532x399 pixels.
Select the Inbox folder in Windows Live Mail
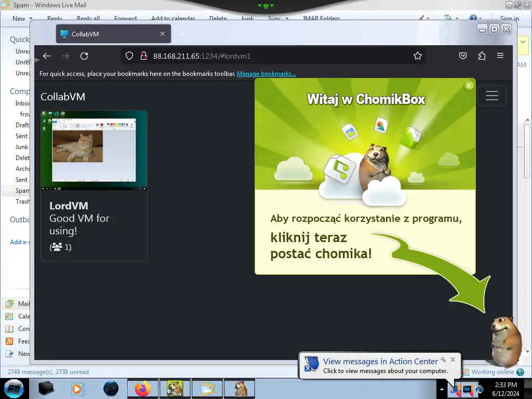point(22,103)
